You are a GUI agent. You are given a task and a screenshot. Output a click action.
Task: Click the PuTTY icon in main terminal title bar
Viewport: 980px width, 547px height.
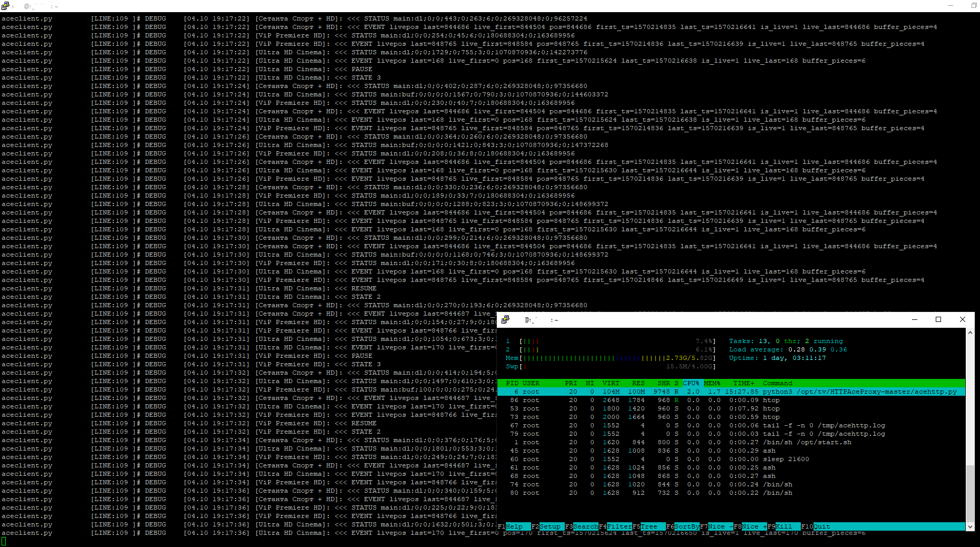tap(5, 6)
